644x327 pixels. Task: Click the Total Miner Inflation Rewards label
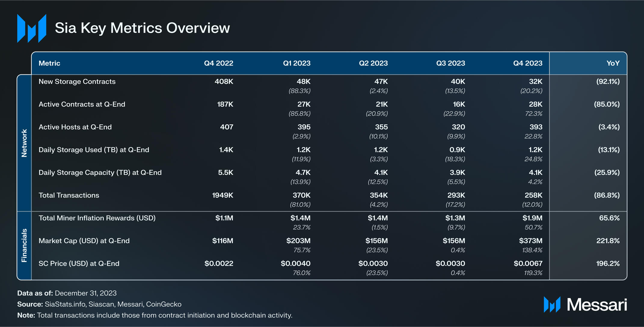tap(97, 218)
